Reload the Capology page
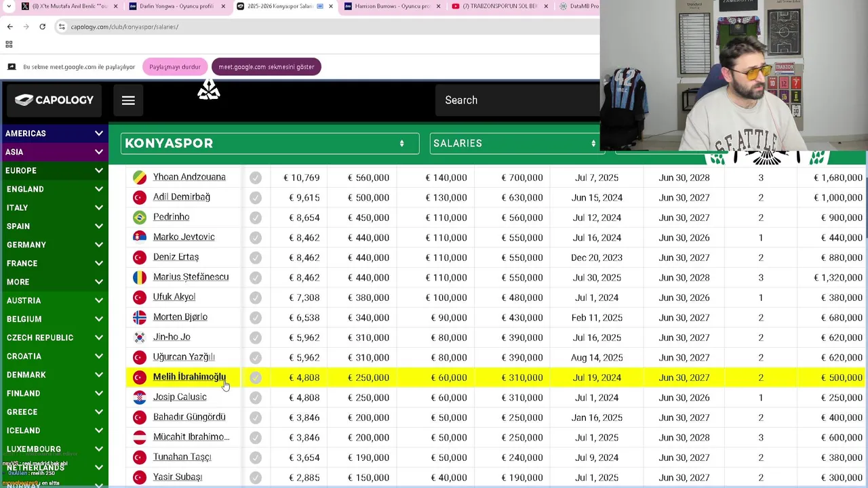868x488 pixels. click(42, 26)
